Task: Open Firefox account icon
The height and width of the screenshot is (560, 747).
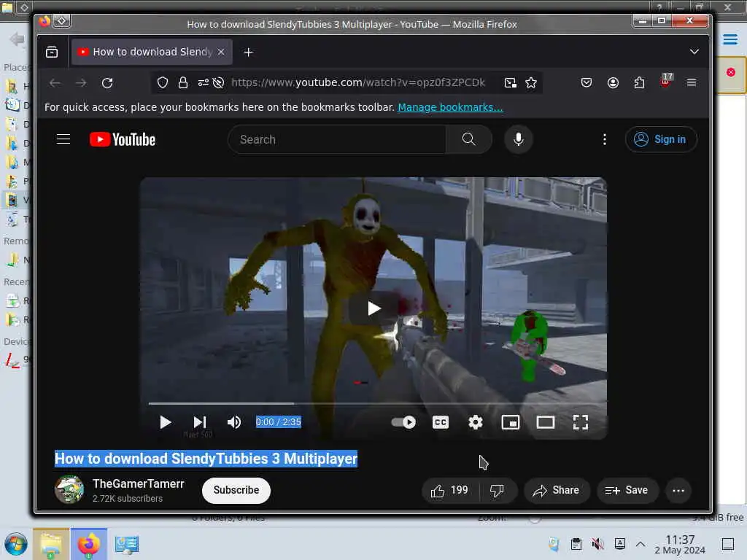Action: tap(613, 83)
